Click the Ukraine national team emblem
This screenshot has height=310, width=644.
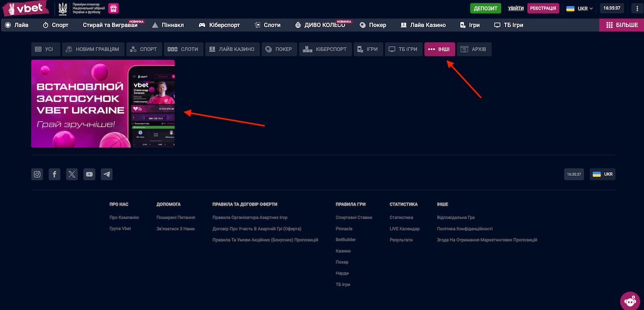[63, 8]
